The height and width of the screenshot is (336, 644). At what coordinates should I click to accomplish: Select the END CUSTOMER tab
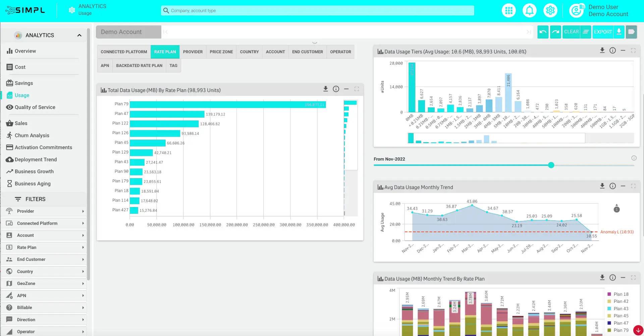[308, 52]
